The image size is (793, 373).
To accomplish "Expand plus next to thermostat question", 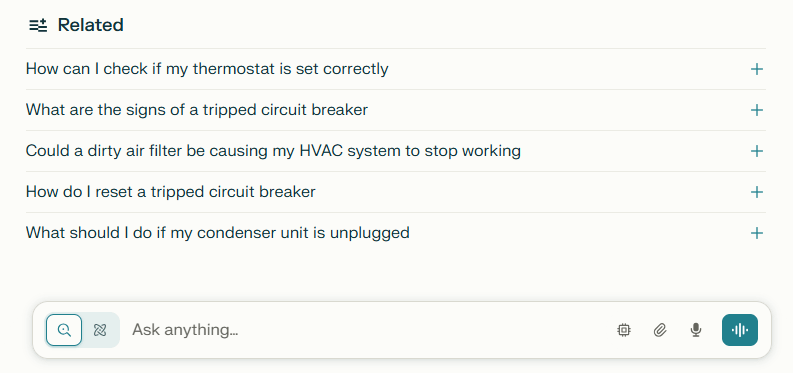I will point(757,69).
